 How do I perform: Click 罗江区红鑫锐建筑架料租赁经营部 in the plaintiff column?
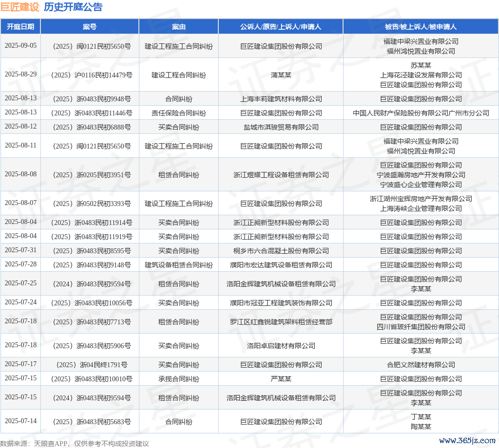click(x=281, y=322)
